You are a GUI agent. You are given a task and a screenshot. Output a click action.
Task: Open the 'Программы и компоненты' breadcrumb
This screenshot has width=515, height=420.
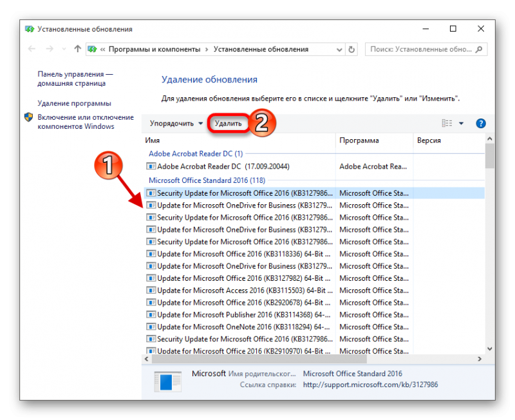(154, 50)
